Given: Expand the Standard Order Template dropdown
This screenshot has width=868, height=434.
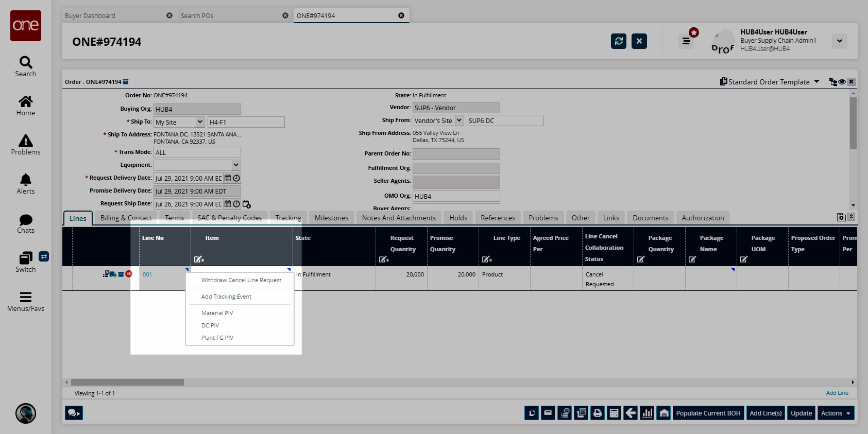Looking at the screenshot, I should pyautogui.click(x=816, y=82).
